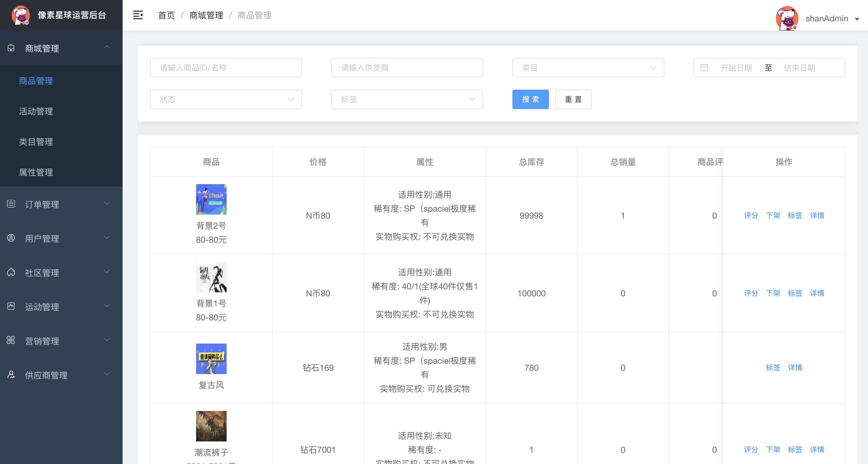Click 标签 for 潮流裤子

795,450
